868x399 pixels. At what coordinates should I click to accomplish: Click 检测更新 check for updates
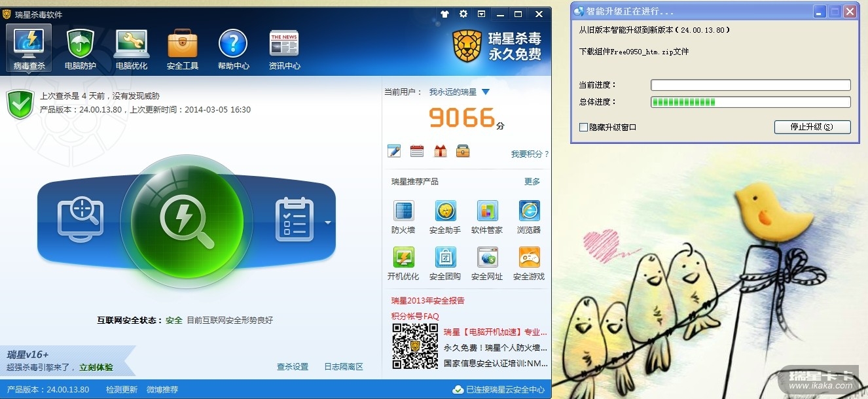[x=122, y=390]
